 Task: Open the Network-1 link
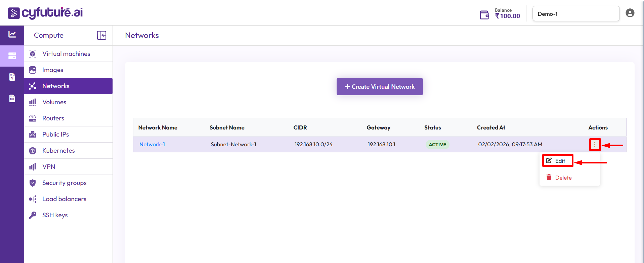coord(152,145)
